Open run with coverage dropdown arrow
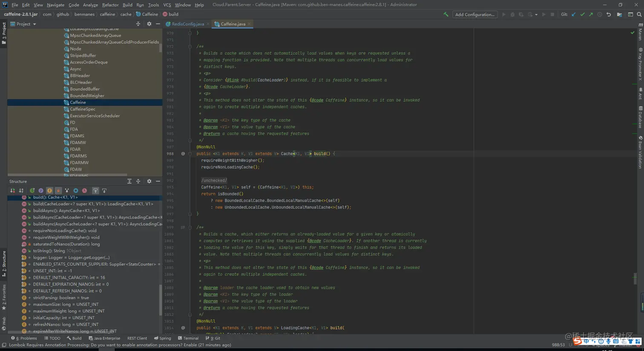 tap(536, 14)
